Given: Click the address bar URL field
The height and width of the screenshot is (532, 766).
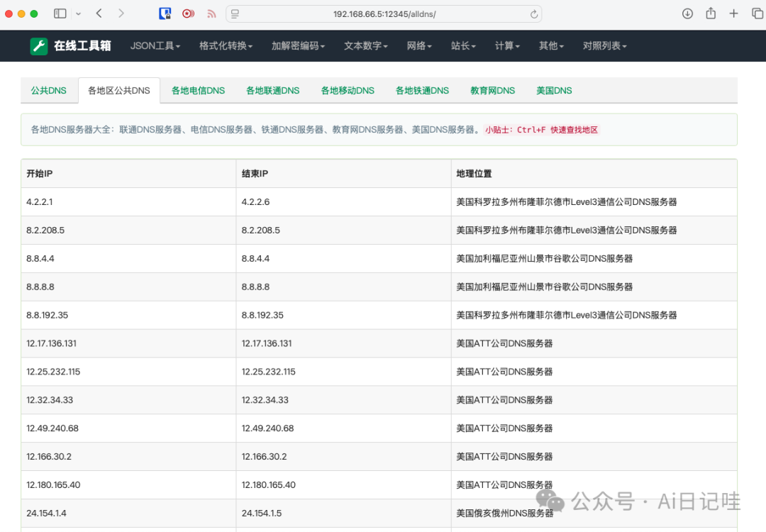Looking at the screenshot, I should [x=384, y=14].
